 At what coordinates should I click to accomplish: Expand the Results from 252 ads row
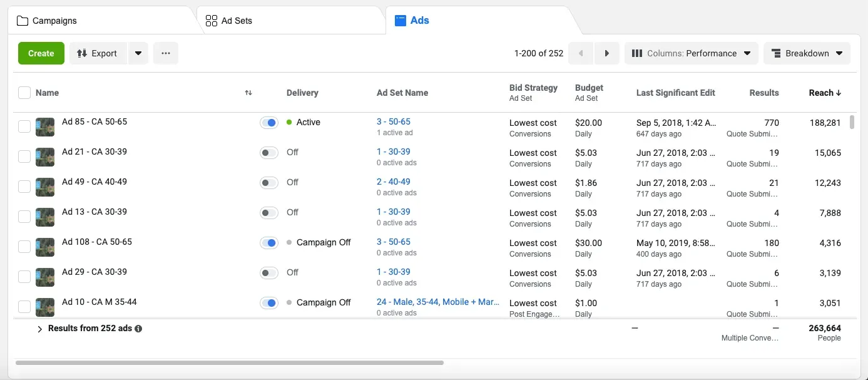(x=39, y=328)
